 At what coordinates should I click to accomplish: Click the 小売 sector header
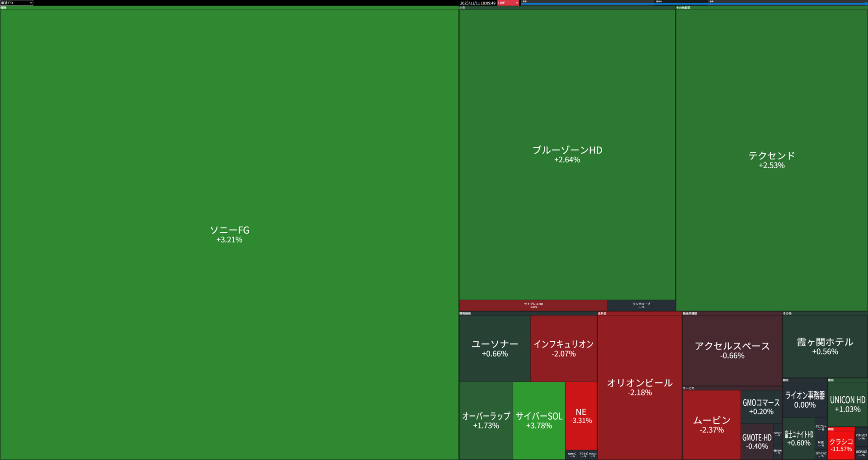click(x=462, y=8)
